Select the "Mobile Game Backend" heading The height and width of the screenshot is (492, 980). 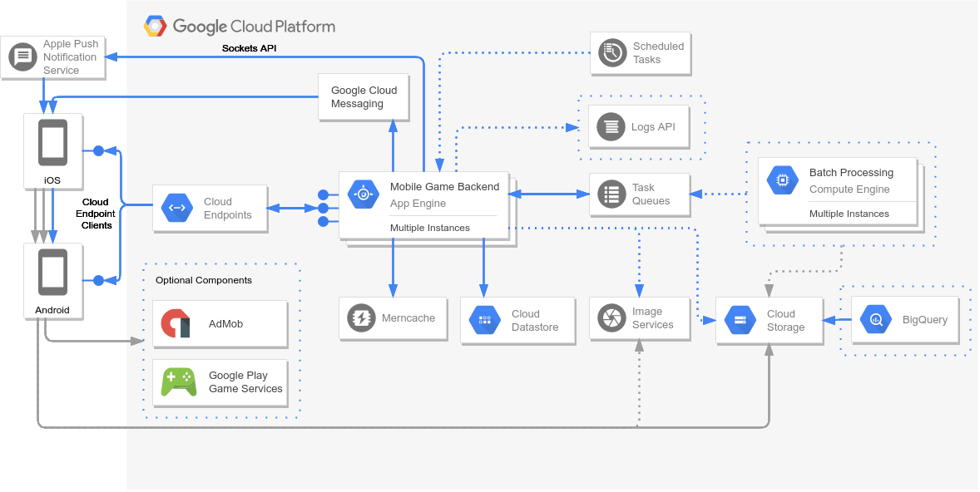pyautogui.click(x=445, y=187)
